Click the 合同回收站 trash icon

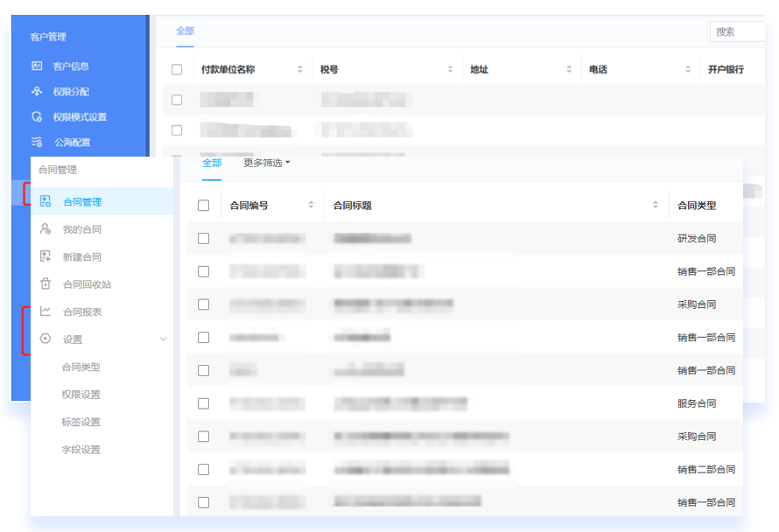point(46,283)
